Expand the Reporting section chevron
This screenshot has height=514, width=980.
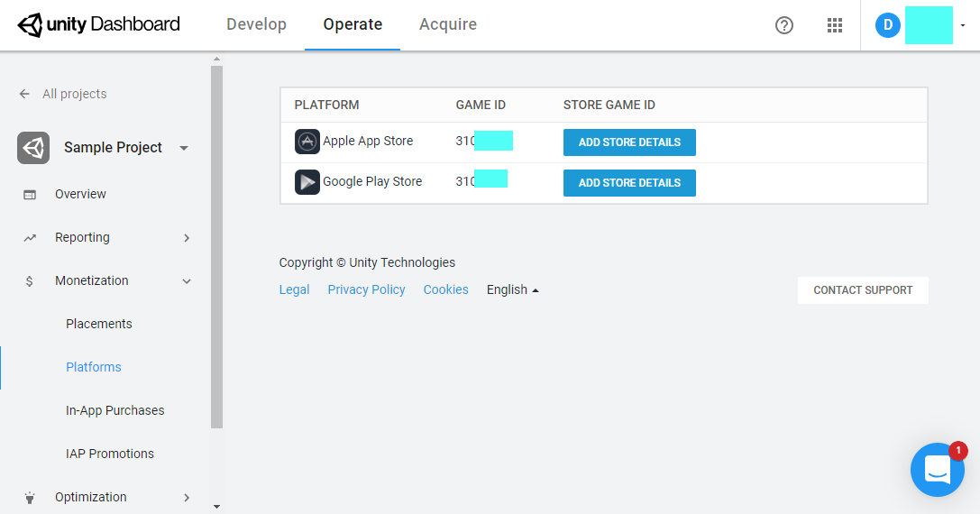(187, 238)
